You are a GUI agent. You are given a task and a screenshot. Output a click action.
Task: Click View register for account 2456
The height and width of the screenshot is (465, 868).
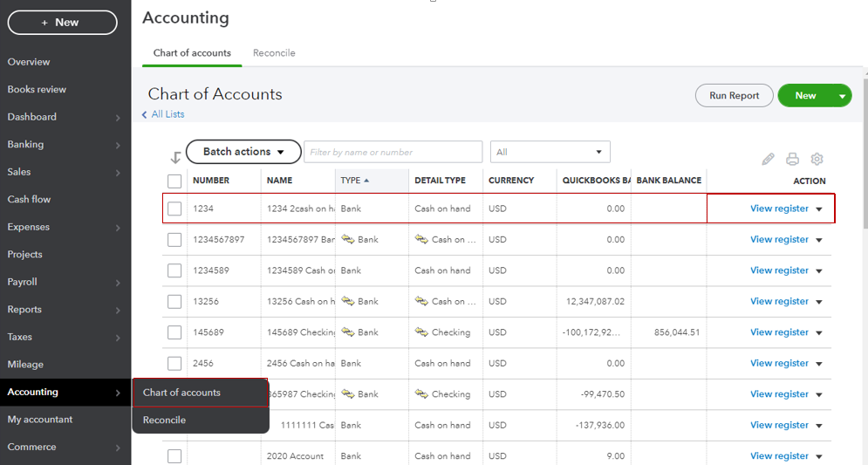pyautogui.click(x=779, y=363)
